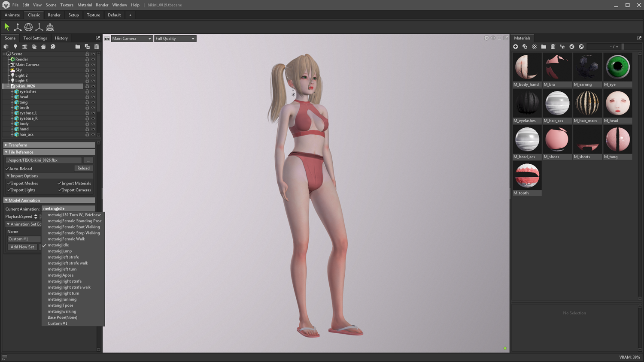Activate the translate axes tool
Image resolution: width=644 pixels, height=362 pixels.
point(18,27)
